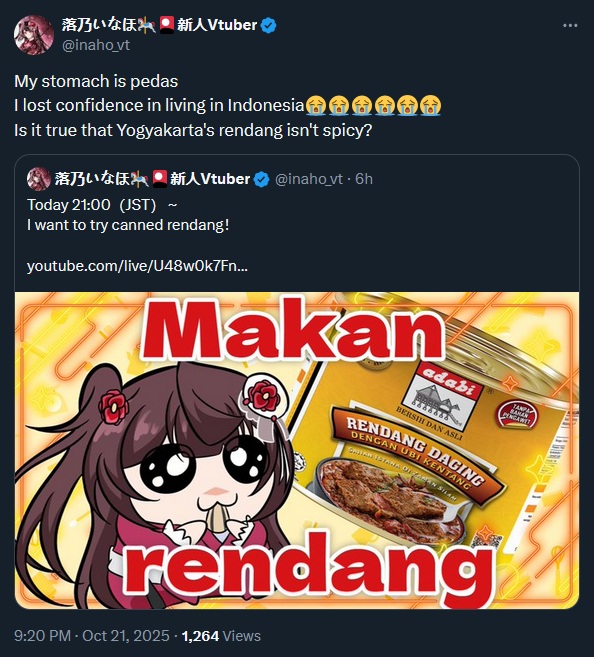Click the first crying emoji in tweet text

(316, 105)
